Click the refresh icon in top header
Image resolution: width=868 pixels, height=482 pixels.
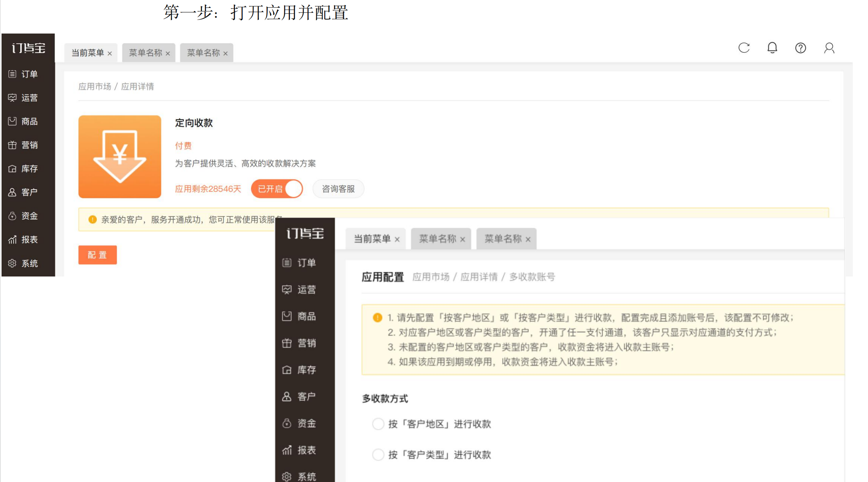coord(744,48)
